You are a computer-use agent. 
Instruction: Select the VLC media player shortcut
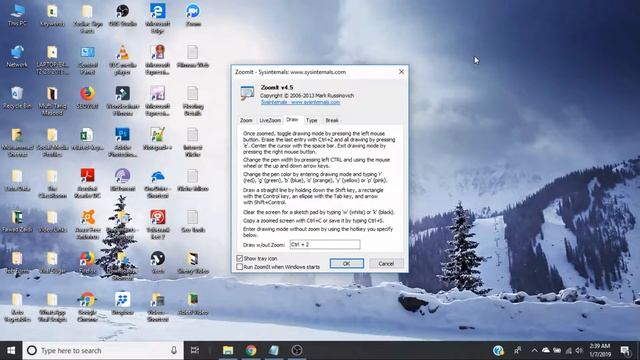pyautogui.click(x=122, y=60)
